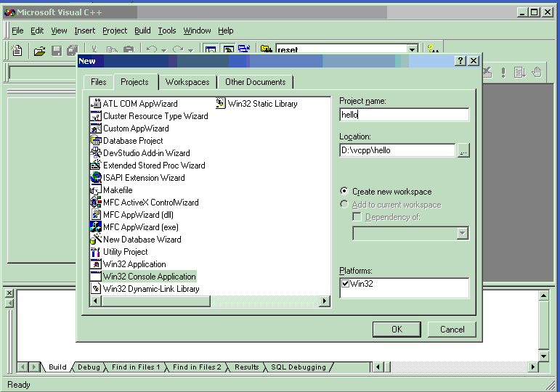Switch to the Files tab
The image size is (560, 392).
[99, 82]
